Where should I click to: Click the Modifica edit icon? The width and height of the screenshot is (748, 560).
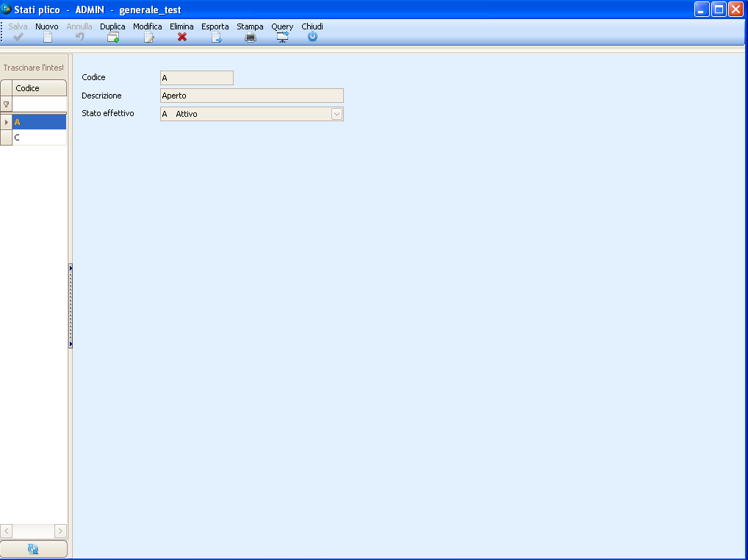pos(148,37)
